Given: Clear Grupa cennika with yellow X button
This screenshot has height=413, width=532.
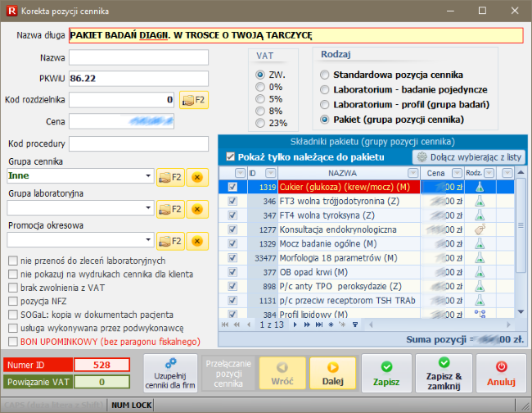Looking at the screenshot, I should tap(196, 176).
